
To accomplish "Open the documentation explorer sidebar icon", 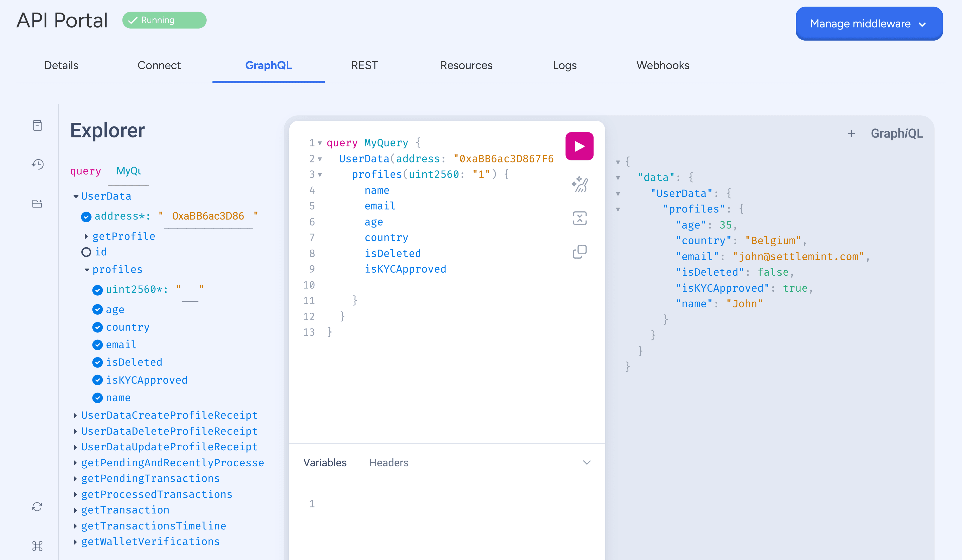I will pos(37,125).
